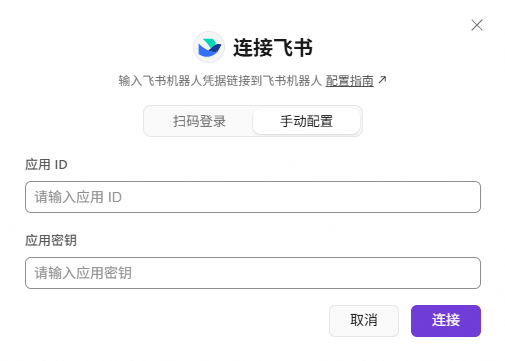The width and height of the screenshot is (505, 361).
Task: Submit the Feishu credentials with 连接
Action: pyautogui.click(x=446, y=321)
